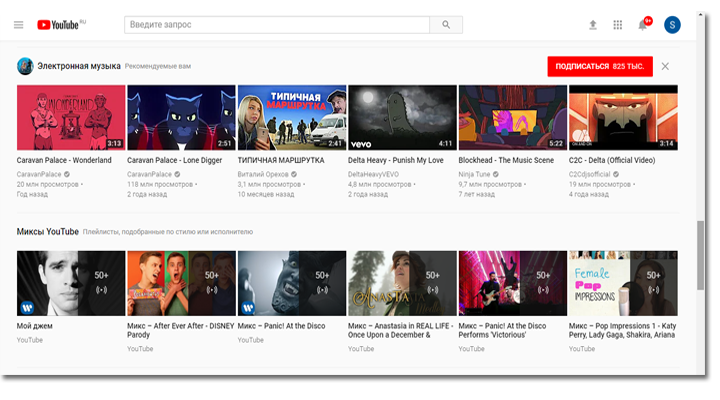The image size is (720, 400).
Task: Open the ТИПИЧНАЯ МАРШРУТКА title link
Action: click(x=281, y=160)
